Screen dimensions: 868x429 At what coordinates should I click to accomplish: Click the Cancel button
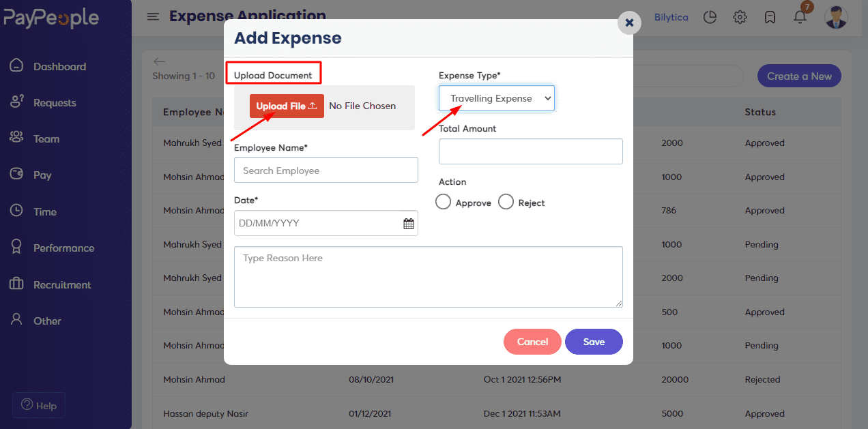[x=532, y=342]
